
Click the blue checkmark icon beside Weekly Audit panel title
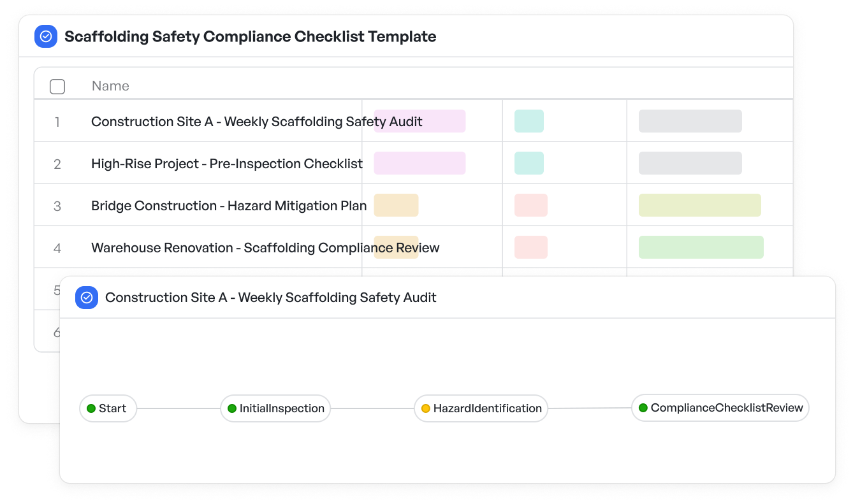(x=87, y=298)
